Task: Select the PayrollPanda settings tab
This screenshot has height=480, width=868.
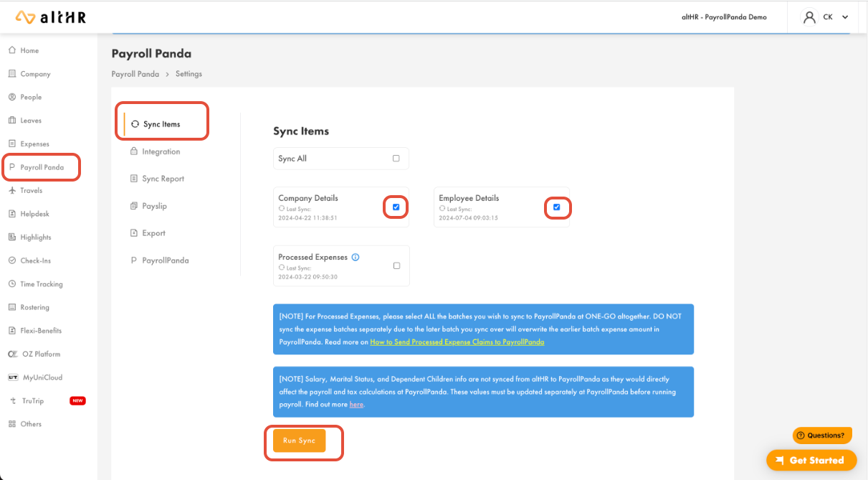Action: tap(159, 260)
